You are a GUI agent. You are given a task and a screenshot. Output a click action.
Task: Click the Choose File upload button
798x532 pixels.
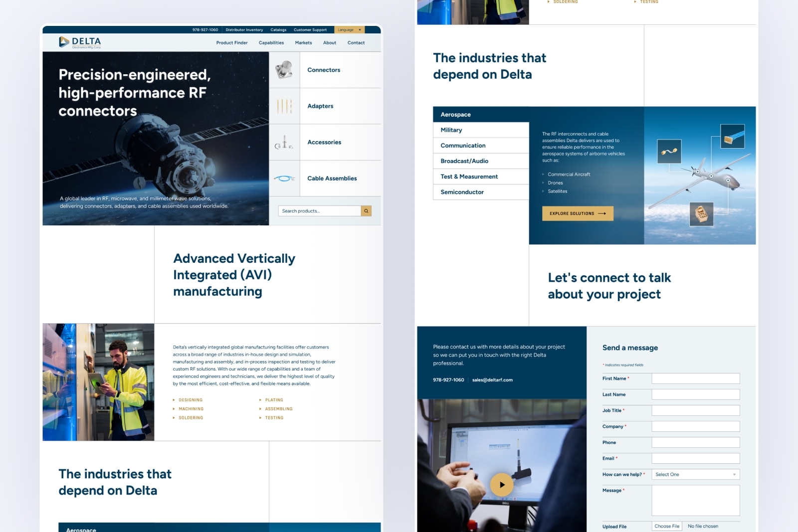(x=667, y=526)
